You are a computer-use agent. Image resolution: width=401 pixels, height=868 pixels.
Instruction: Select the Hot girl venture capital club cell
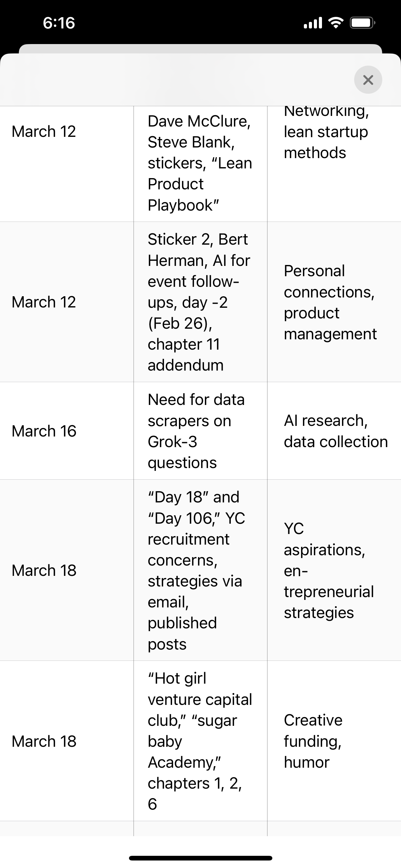pyautogui.click(x=200, y=741)
